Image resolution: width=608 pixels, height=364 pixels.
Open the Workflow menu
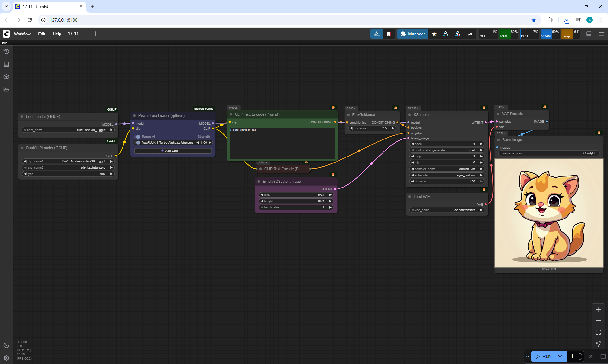[x=22, y=34]
